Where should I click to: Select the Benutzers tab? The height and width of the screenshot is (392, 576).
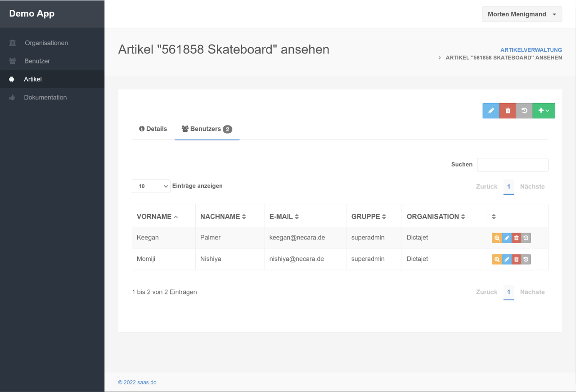pos(207,129)
